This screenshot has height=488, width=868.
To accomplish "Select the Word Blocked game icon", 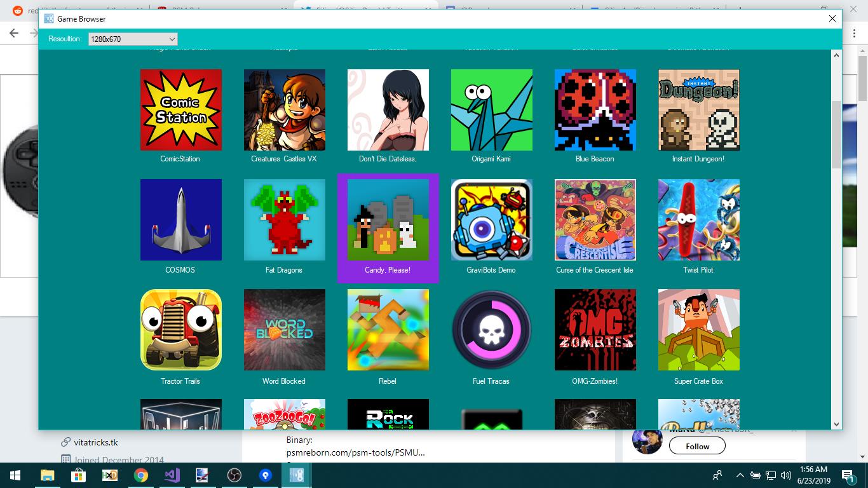I will (x=285, y=330).
